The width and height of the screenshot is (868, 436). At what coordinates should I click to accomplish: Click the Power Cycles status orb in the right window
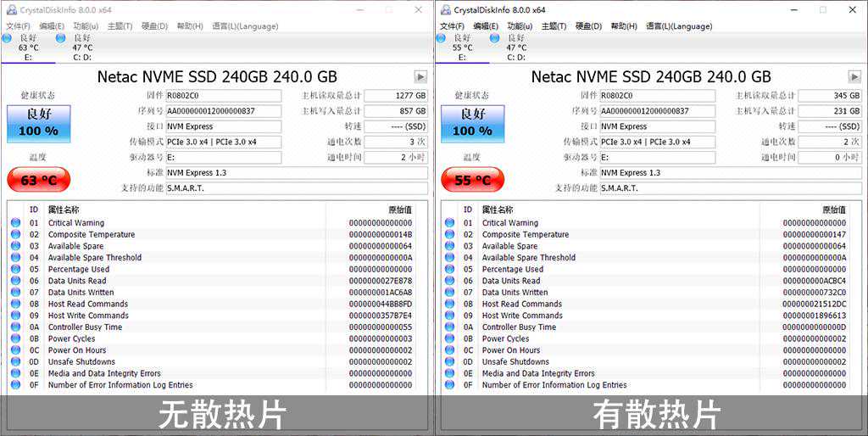pyautogui.click(x=449, y=338)
